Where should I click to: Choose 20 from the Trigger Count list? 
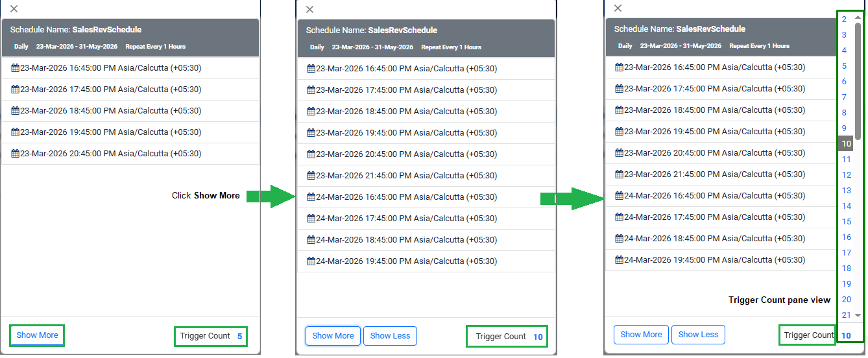pyautogui.click(x=846, y=300)
